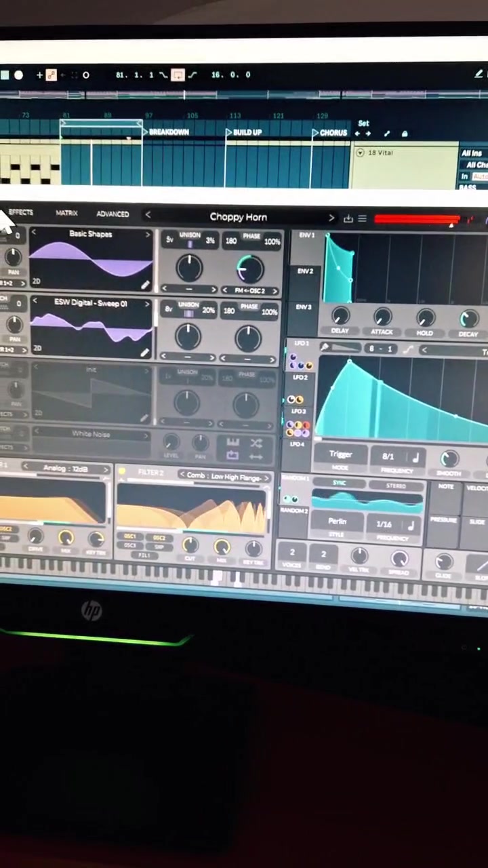Toggle the STEREO button on Random 1
The height and width of the screenshot is (868, 488).
(x=396, y=486)
